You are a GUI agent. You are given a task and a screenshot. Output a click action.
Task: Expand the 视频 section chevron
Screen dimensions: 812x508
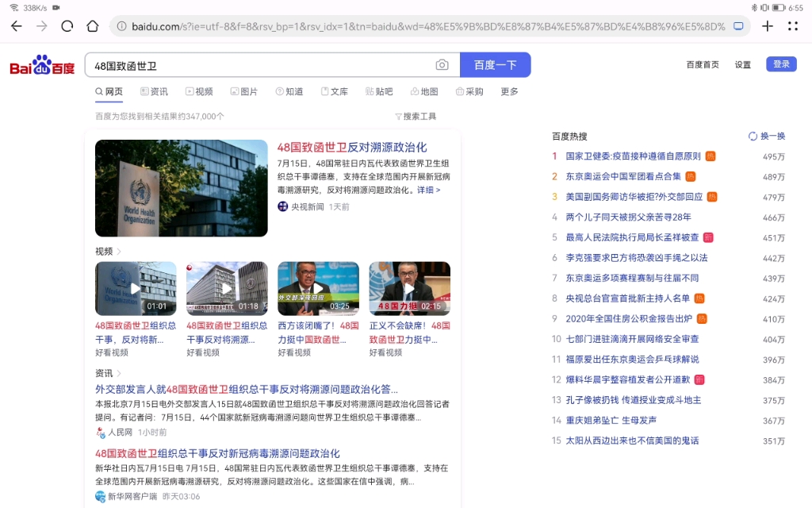[117, 250]
